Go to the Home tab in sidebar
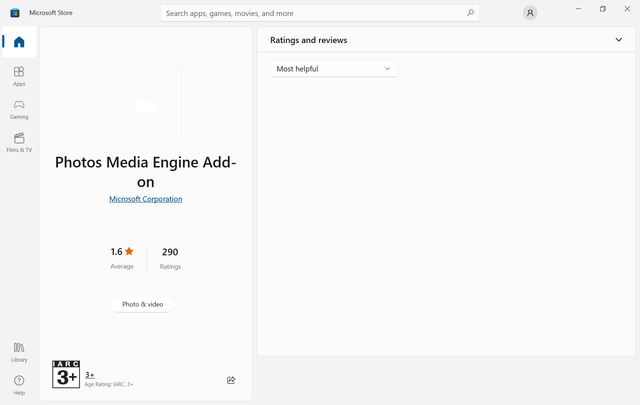 pos(19,42)
